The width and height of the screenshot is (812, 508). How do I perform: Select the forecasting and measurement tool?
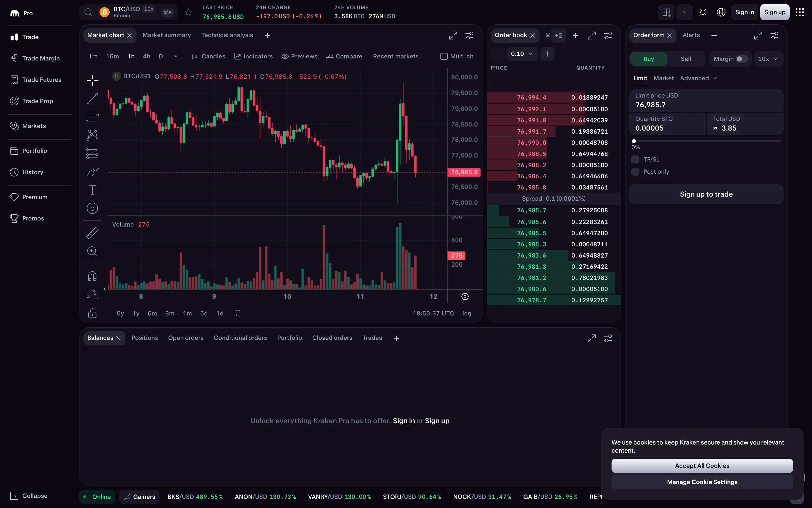(92, 153)
